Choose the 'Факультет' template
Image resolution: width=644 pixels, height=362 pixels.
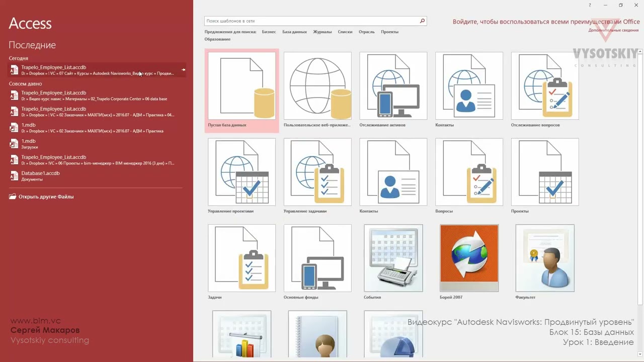pyautogui.click(x=545, y=262)
